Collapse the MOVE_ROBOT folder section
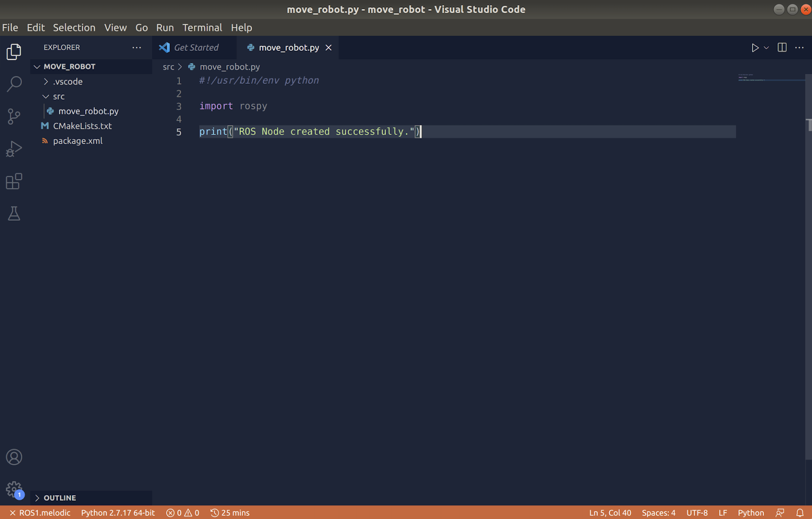 [x=91, y=66]
